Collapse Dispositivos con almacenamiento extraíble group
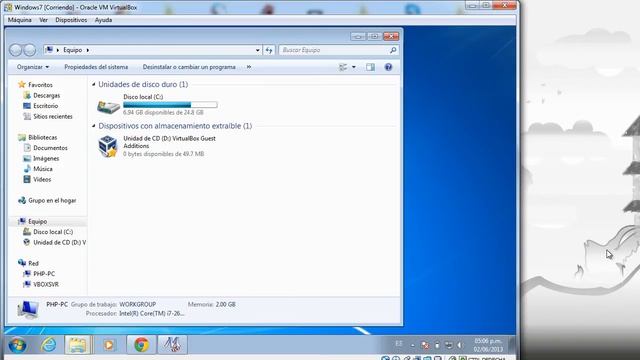The width and height of the screenshot is (640, 360). 94,126
